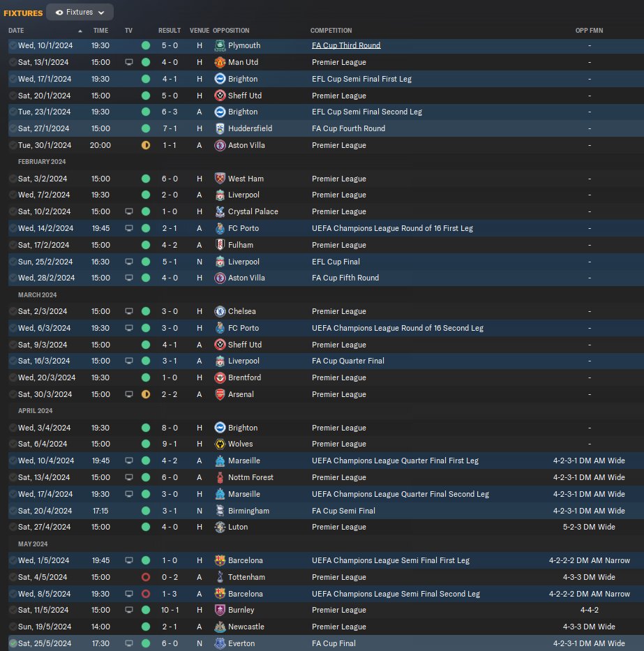This screenshot has width=644, height=651.
Task: Sort by the RESULT column header
Action: tap(170, 31)
